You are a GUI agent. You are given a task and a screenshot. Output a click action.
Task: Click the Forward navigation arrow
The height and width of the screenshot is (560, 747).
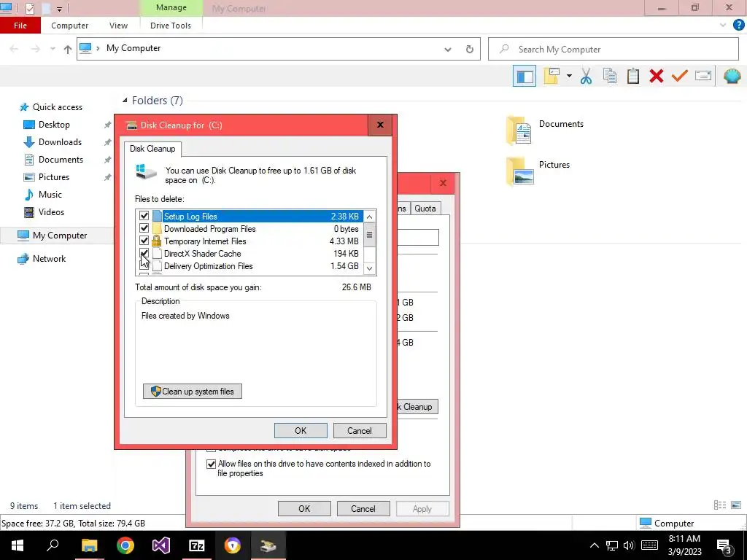click(36, 49)
